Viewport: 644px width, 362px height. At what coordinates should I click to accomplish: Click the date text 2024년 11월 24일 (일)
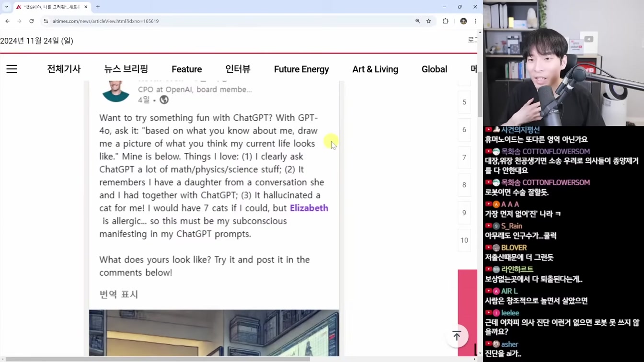[x=36, y=41]
